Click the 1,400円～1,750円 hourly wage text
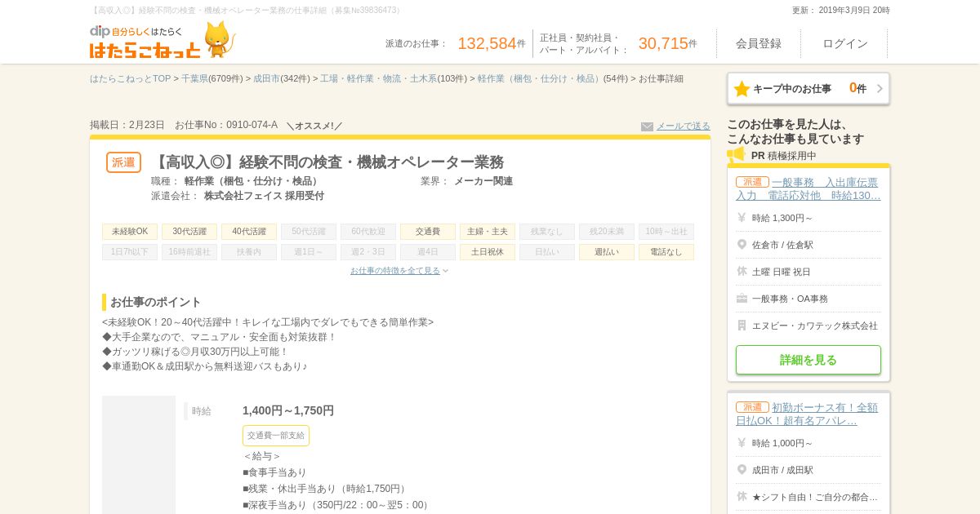This screenshot has height=514, width=980. (288, 410)
